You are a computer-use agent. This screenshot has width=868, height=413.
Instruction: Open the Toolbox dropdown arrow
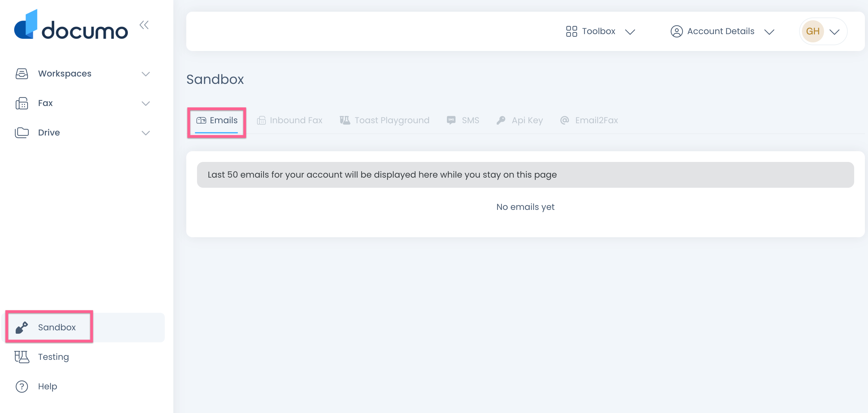click(x=630, y=32)
